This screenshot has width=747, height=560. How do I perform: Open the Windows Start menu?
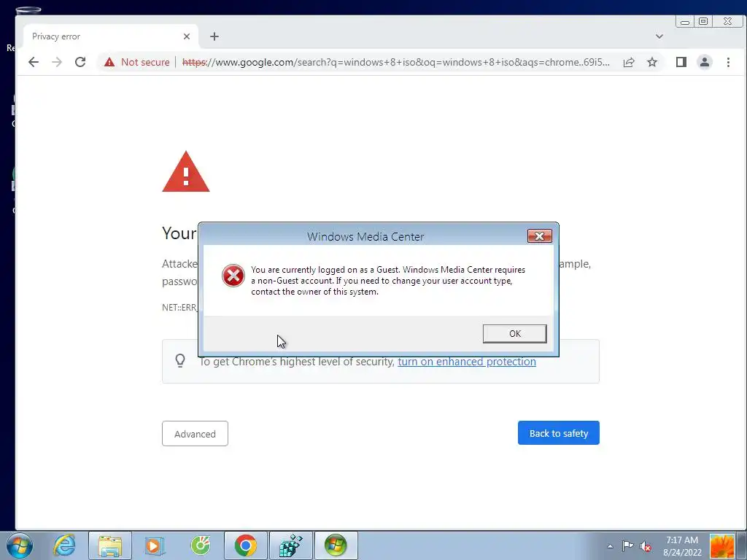tap(20, 545)
